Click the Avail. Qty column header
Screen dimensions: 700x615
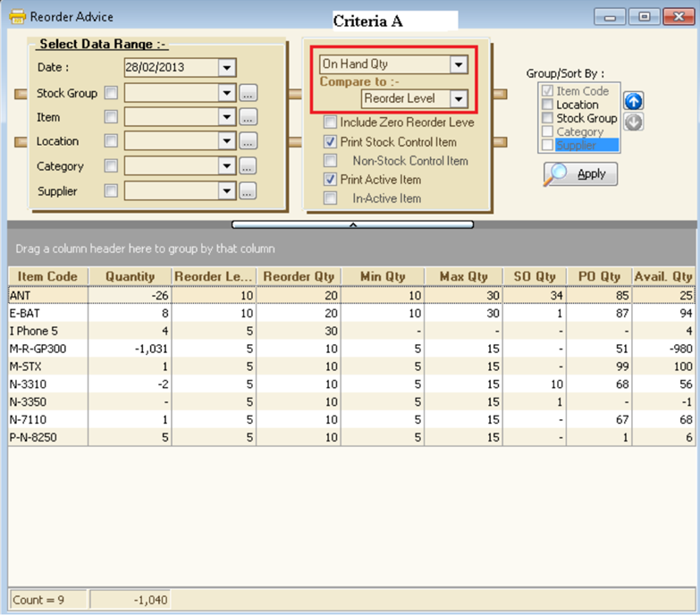(x=662, y=276)
